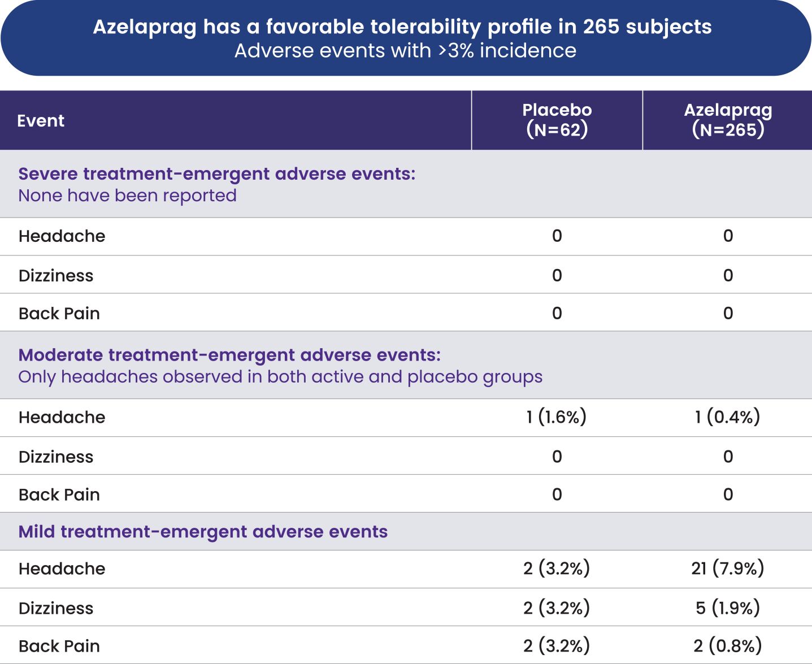Screen dimensions: 812x664
Task: Click the "21 (7.9%)" mild headache value
Action: click(727, 568)
